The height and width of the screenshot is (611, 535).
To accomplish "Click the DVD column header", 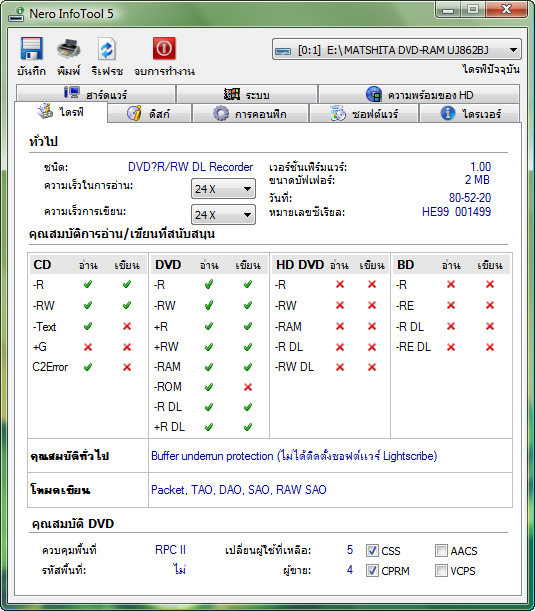I will pos(168,265).
